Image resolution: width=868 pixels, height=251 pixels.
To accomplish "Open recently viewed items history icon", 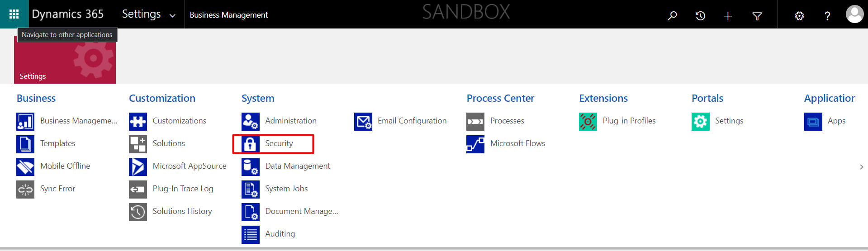I will click(700, 16).
